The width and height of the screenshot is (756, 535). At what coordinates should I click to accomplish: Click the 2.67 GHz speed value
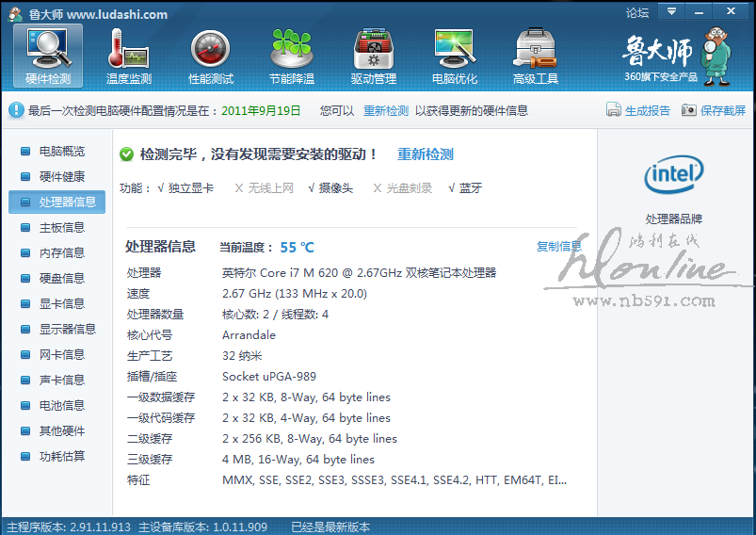[295, 293]
